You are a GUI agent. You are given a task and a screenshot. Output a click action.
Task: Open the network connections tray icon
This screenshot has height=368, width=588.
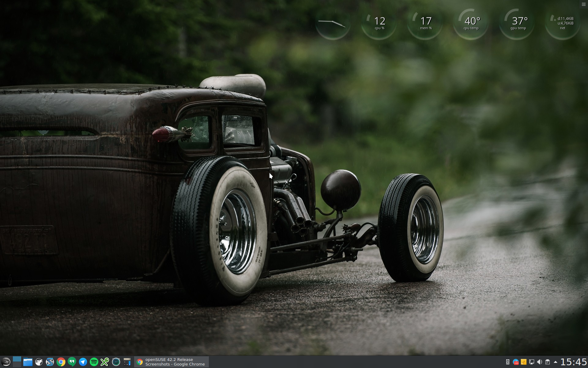point(532,362)
